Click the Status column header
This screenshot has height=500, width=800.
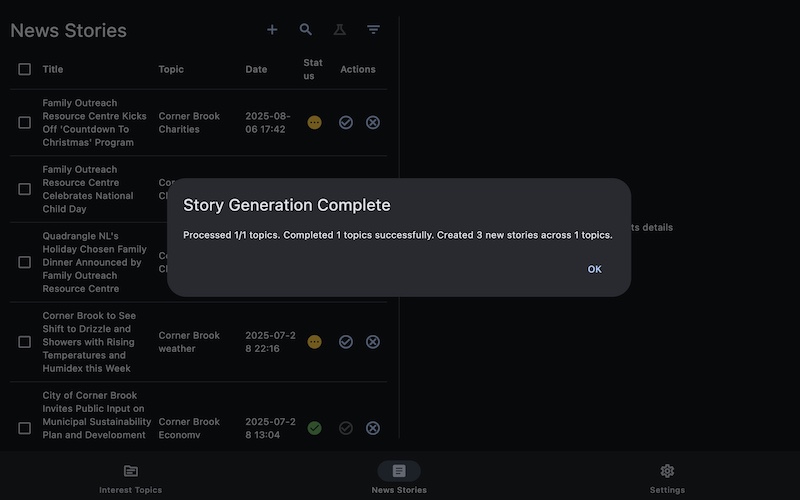(313, 69)
